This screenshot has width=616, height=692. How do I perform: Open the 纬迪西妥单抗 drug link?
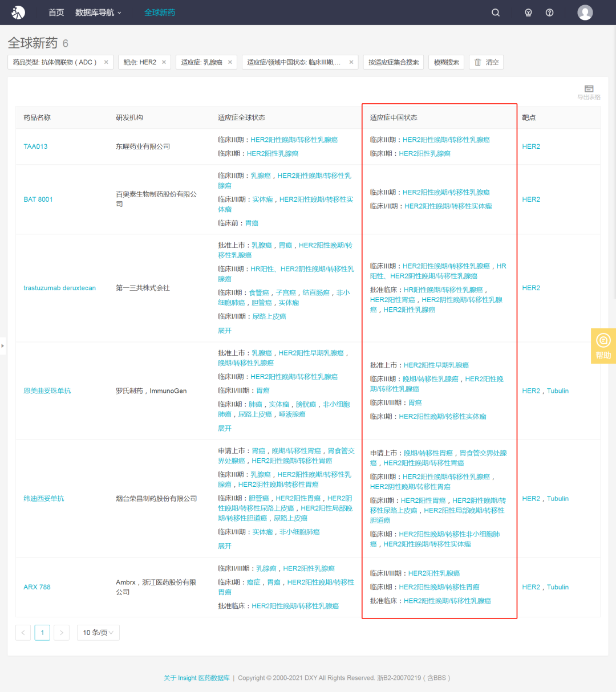(x=44, y=499)
